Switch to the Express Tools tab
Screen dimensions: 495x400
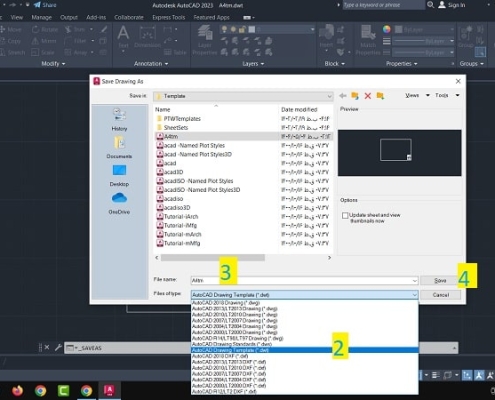(x=169, y=17)
